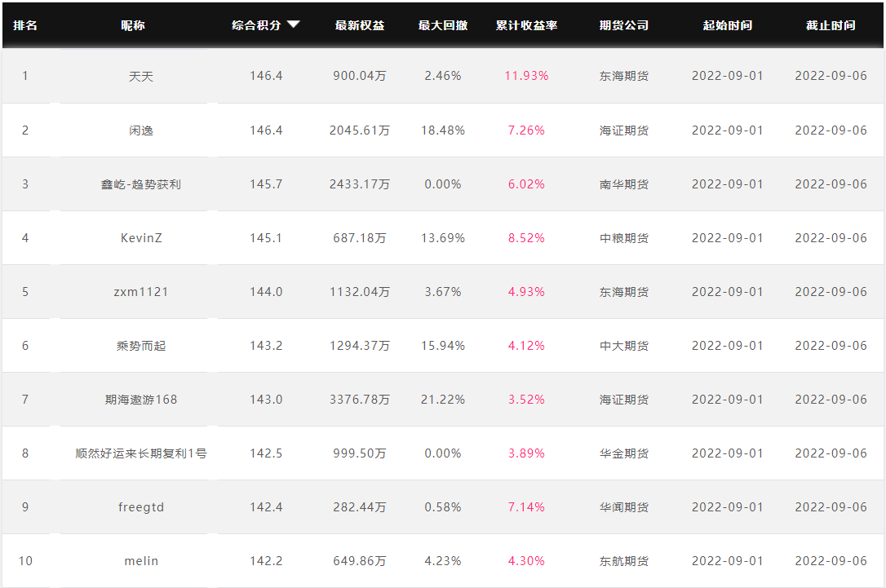Click score 145.1 for KevinZ
This screenshot has height=588, width=886.
click(x=266, y=238)
